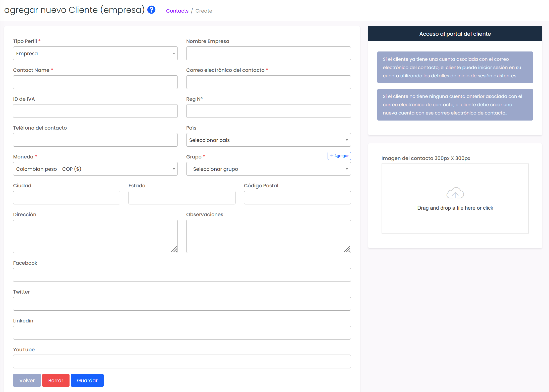Focus the Código Postal field
The width and height of the screenshot is (549, 392).
(x=297, y=198)
